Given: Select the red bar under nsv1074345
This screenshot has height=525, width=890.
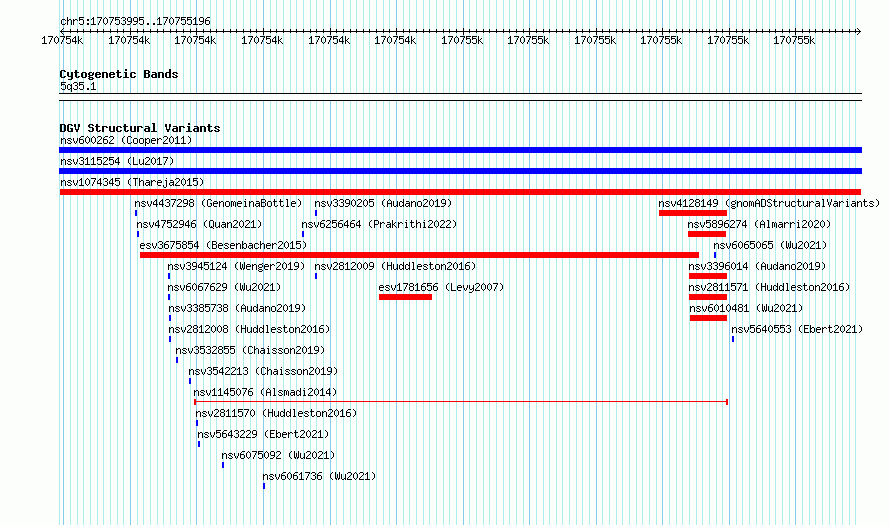Looking at the screenshot, I should tap(460, 192).
